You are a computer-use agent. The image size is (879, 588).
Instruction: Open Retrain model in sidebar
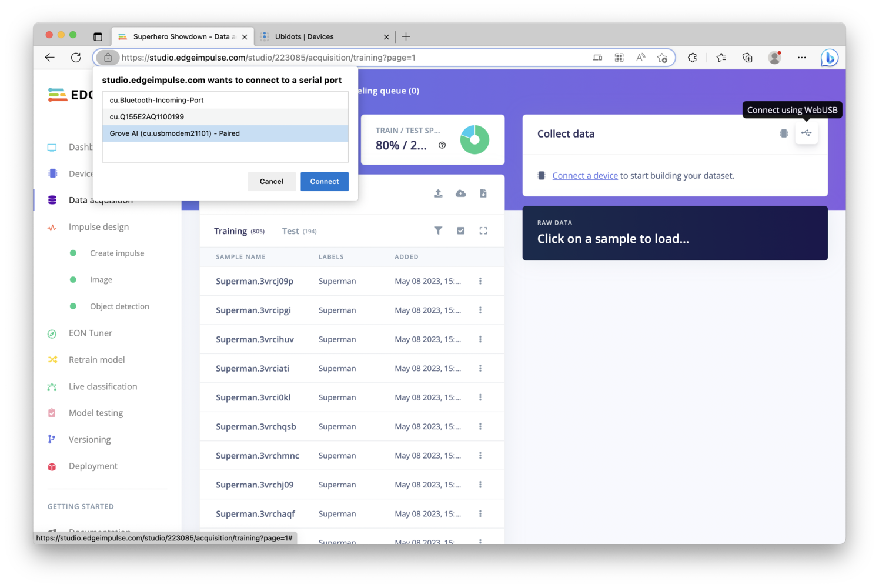pyautogui.click(x=96, y=360)
